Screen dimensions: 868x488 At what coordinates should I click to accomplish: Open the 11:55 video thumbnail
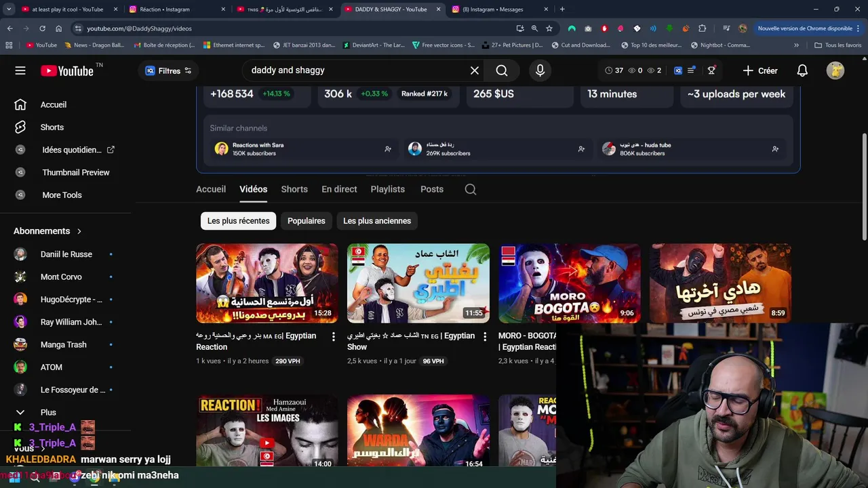pyautogui.click(x=418, y=283)
